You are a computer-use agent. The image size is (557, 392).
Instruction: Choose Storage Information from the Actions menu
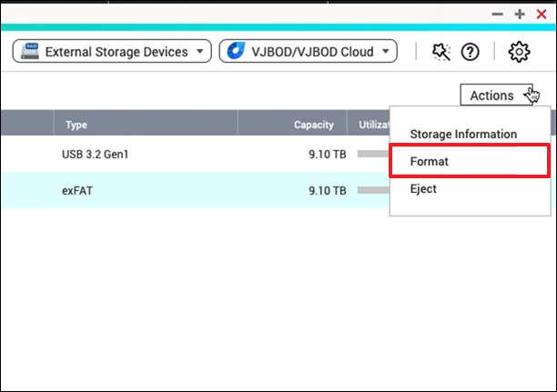[463, 134]
